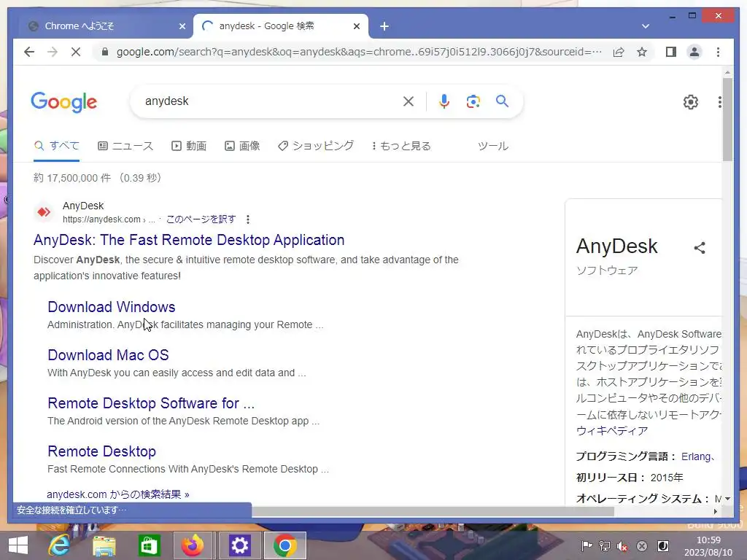Screen dimensions: 747x560
Task: Launch Firefox from taskbar
Action: [193, 545]
